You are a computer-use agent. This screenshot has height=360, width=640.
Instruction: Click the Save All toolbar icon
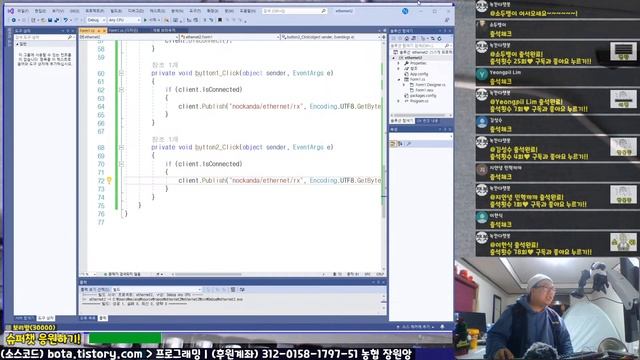click(x=57, y=20)
